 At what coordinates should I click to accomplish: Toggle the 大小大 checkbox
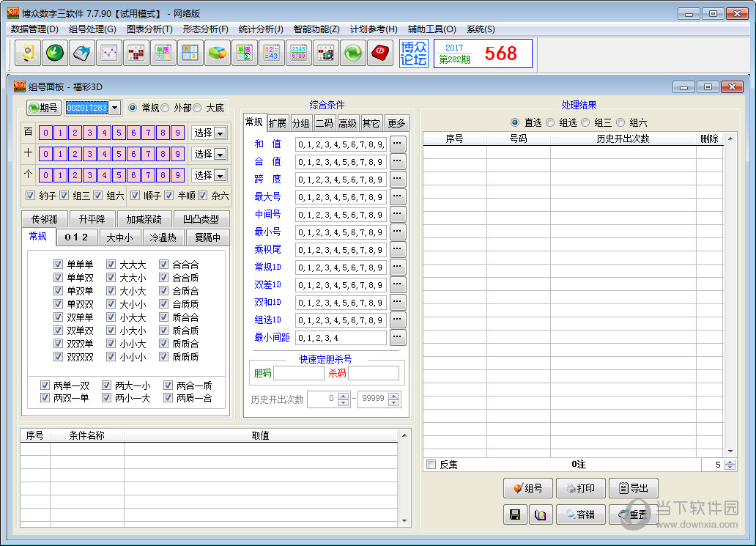111,291
